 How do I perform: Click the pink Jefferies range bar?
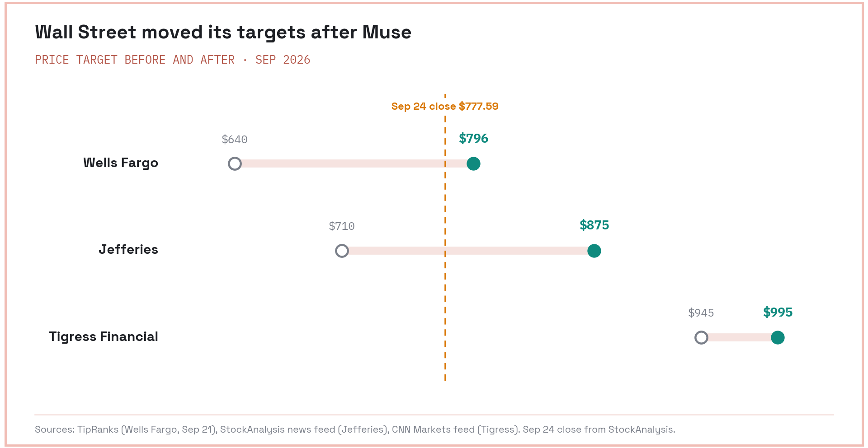[x=468, y=251]
